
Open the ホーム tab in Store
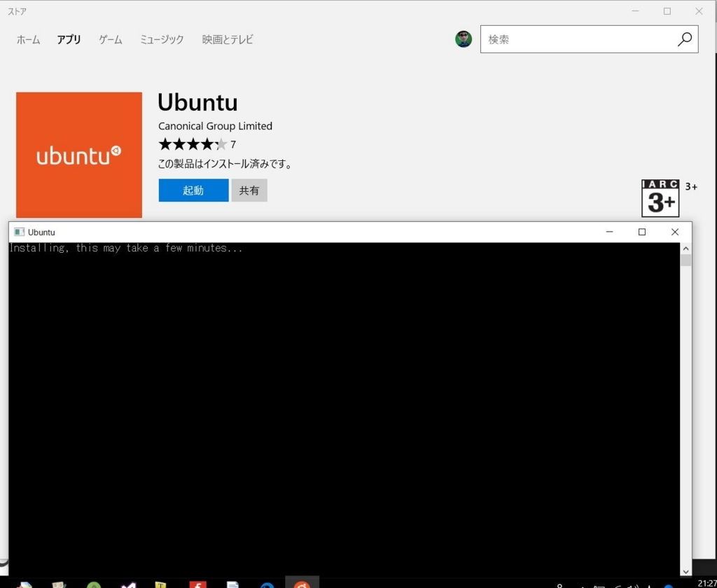[x=28, y=40]
